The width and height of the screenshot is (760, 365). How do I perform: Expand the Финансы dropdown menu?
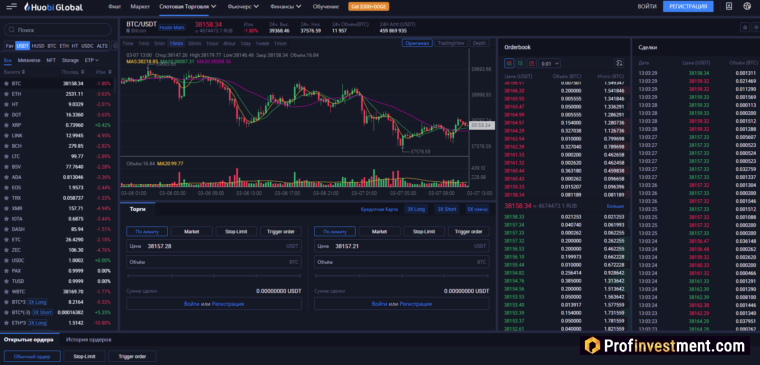(285, 7)
